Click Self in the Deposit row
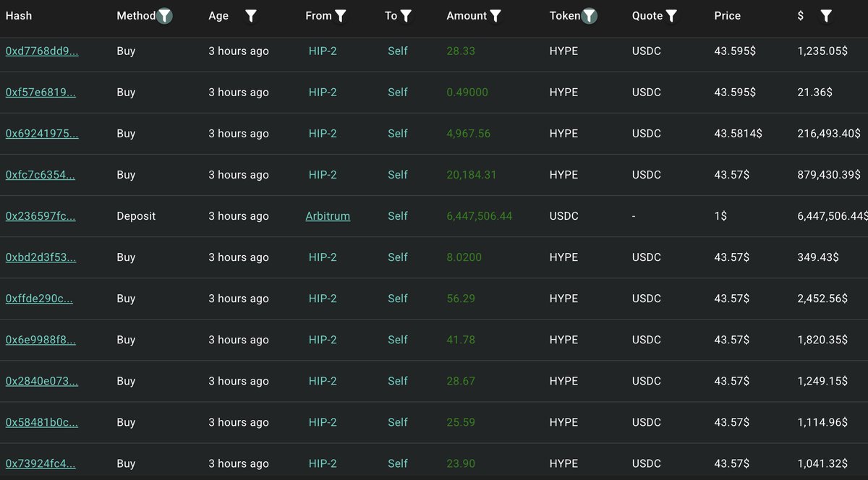Image resolution: width=868 pixels, height=480 pixels. (398, 216)
